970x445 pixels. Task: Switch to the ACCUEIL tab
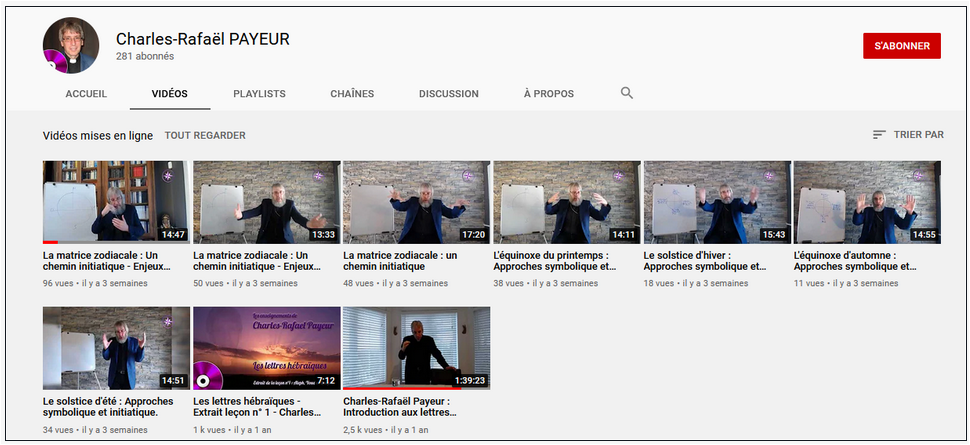tap(86, 94)
